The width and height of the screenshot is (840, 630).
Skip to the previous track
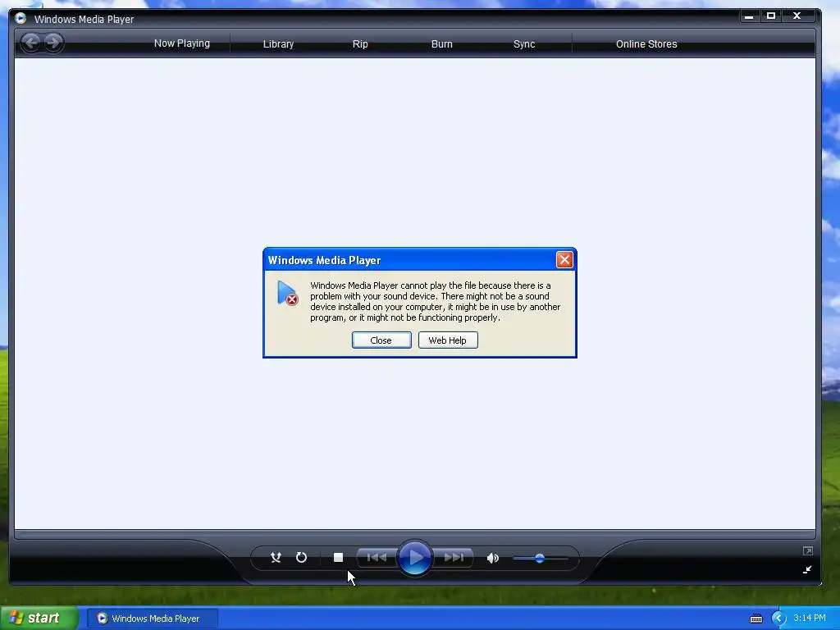click(x=377, y=558)
